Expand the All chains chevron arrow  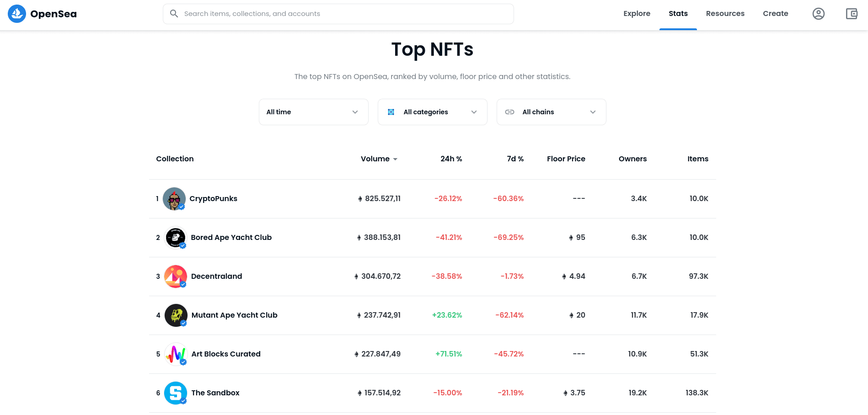coord(593,112)
